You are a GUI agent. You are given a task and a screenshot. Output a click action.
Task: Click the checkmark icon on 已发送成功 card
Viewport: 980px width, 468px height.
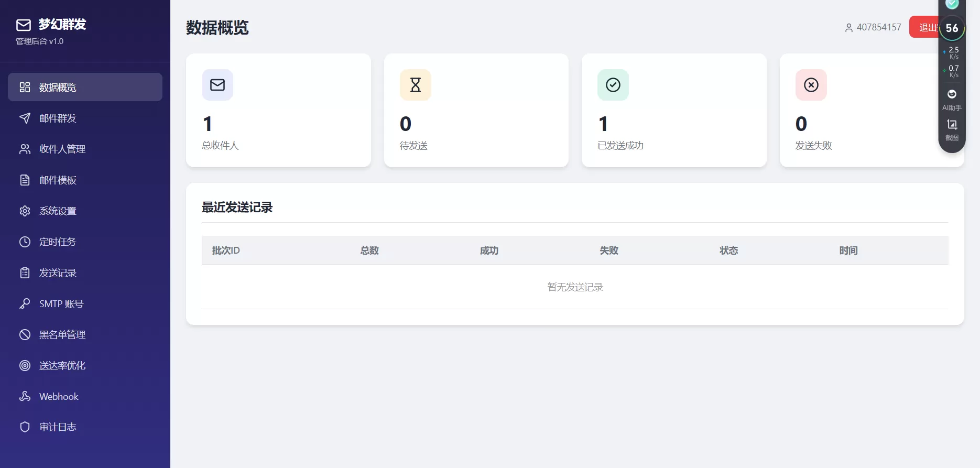[613, 85]
